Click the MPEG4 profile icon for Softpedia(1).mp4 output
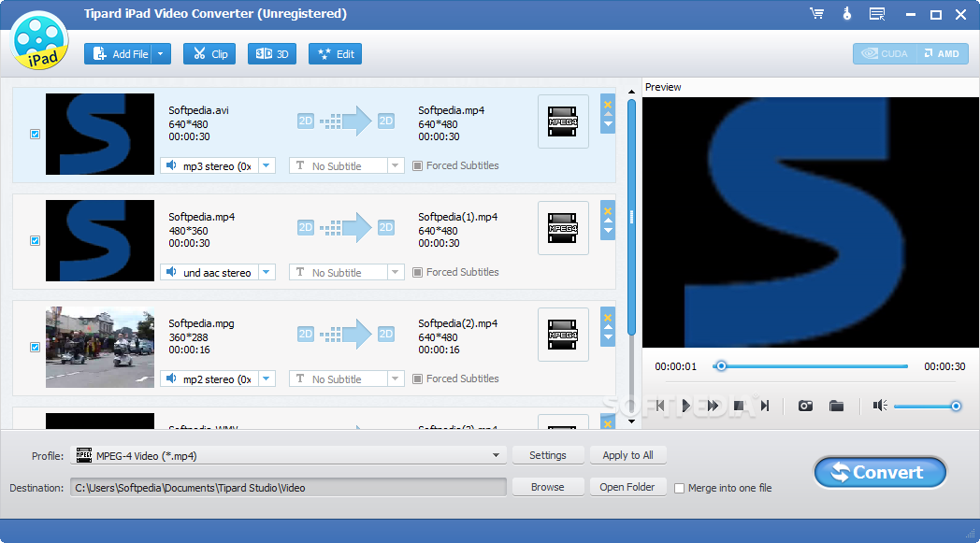This screenshot has width=980, height=543. click(563, 228)
